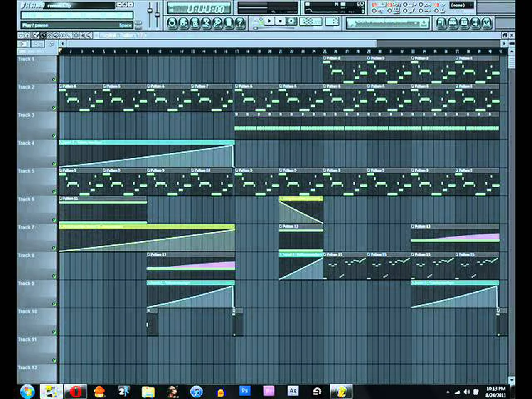The image size is (532, 399).
Task: Open the clip menu of Pattern 11 on Track 6
Action: click(61, 199)
